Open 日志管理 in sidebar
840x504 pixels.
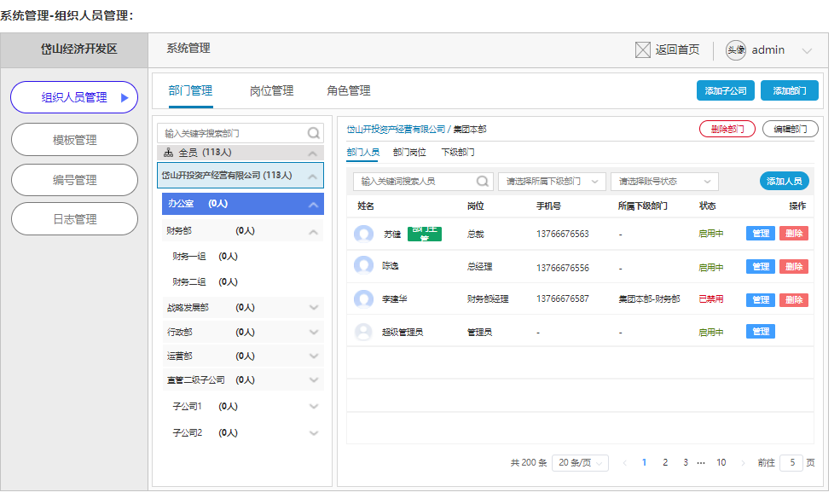coord(74,219)
